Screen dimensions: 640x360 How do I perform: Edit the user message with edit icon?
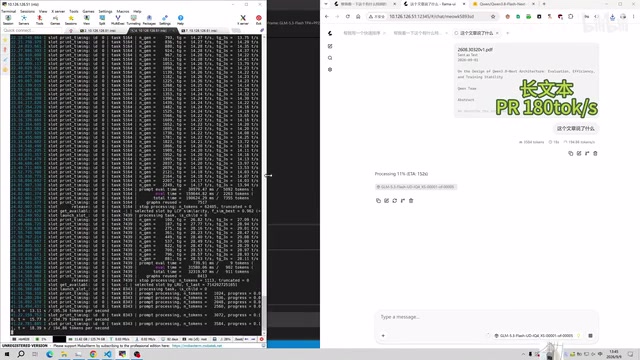579,153
